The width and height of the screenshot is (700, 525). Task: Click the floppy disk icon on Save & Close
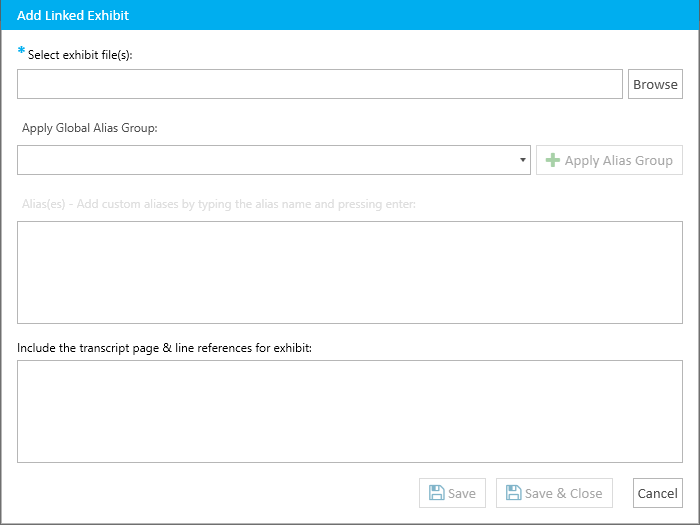513,493
